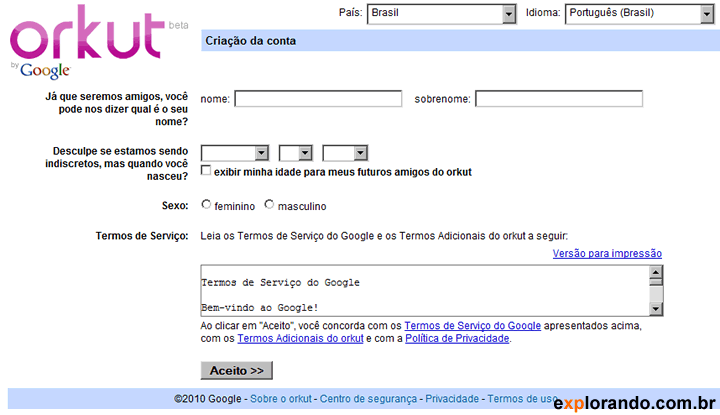
Task: Click the 'Termos de Serviço:' label
Action: [x=142, y=236]
